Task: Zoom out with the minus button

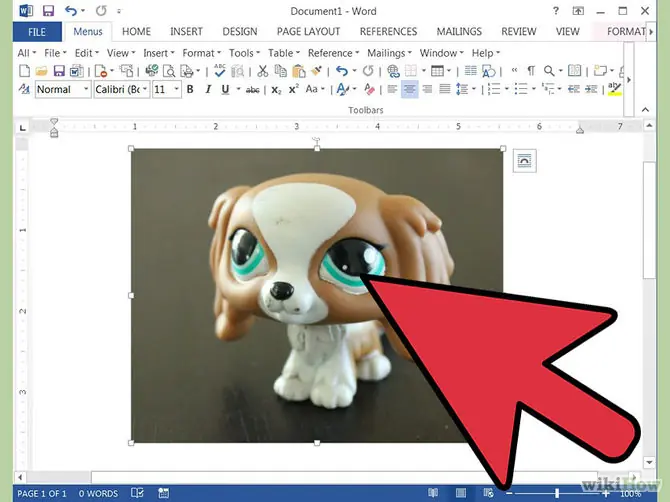Action: click(509, 493)
